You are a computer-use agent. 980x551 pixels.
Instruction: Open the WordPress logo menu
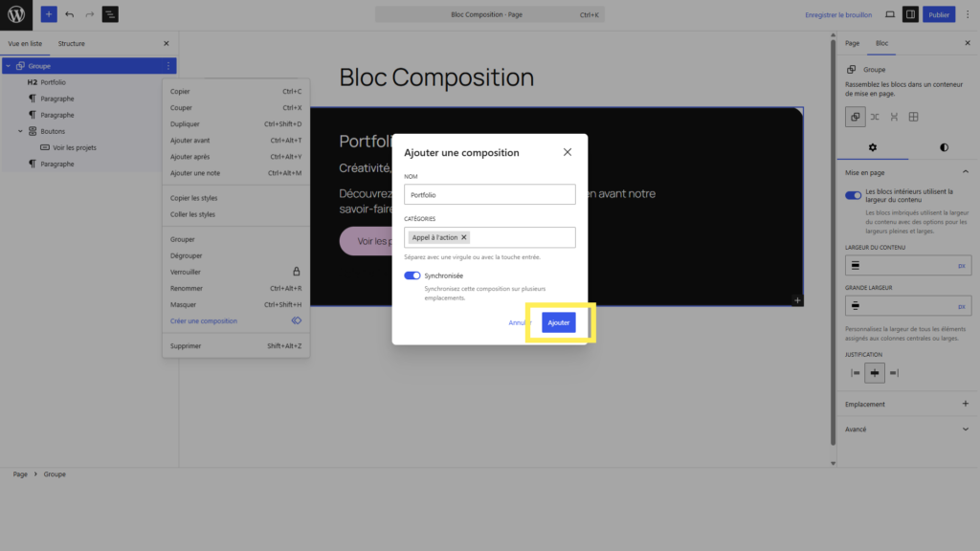(16, 14)
